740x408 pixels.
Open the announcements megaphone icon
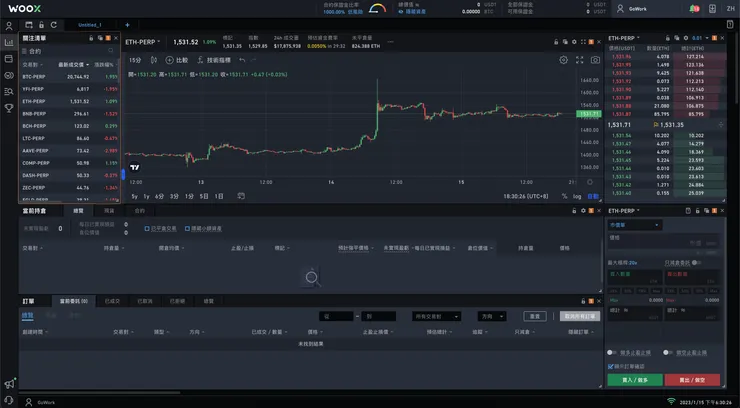[x=9, y=384]
